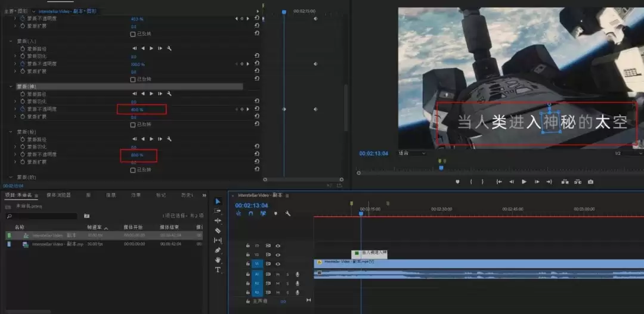Open the 适合 zoom level dropdown
Viewport: 644px width, 314px height.
413,154
